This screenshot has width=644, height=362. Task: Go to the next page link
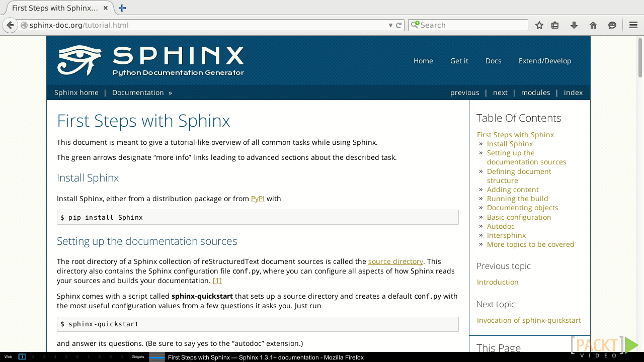[x=500, y=93]
